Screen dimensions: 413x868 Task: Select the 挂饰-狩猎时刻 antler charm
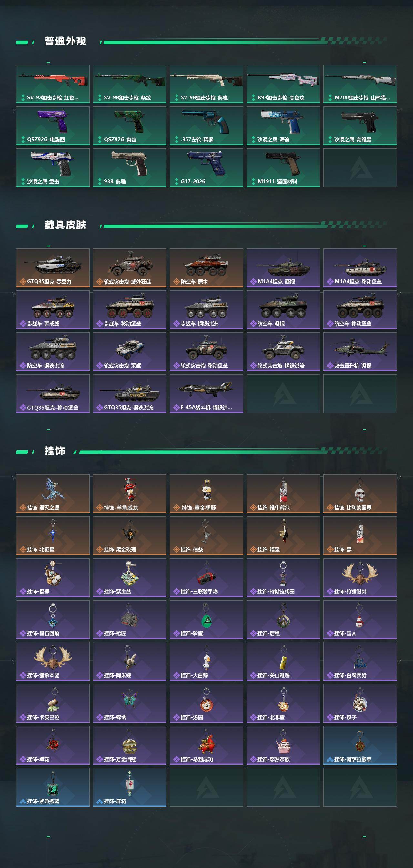tap(360, 578)
